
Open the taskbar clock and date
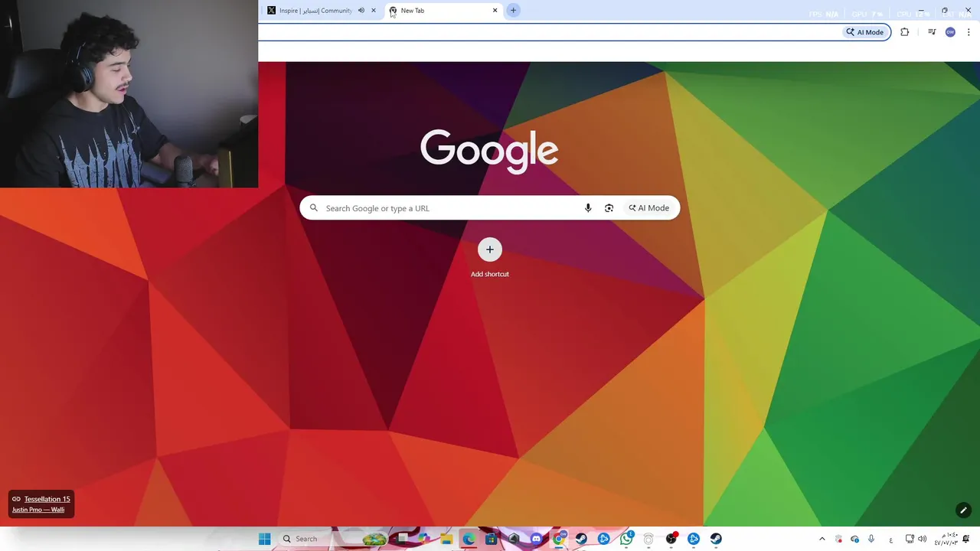pyautogui.click(x=946, y=539)
